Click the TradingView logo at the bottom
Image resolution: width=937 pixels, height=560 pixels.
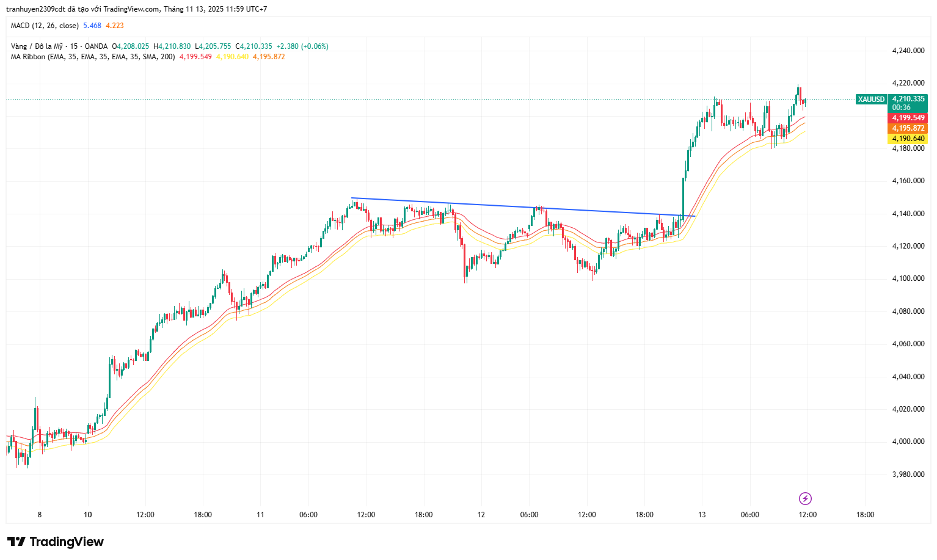(x=56, y=542)
